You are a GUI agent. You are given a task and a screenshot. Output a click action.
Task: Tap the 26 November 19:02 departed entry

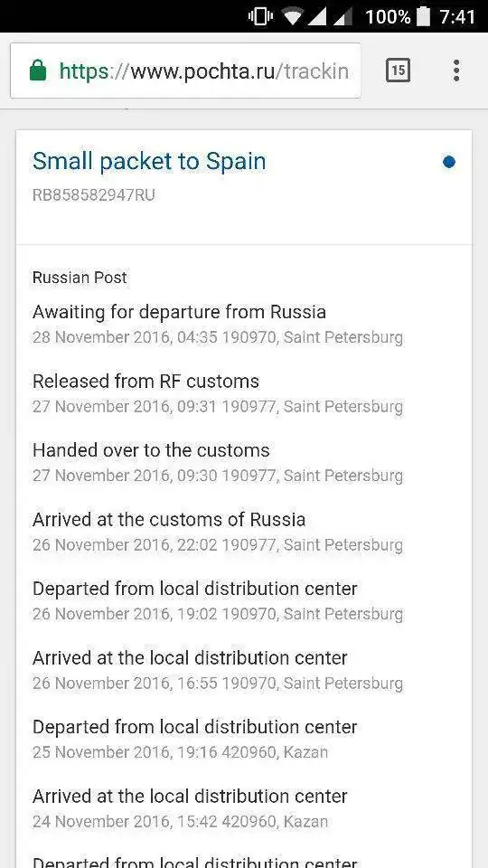click(x=218, y=600)
